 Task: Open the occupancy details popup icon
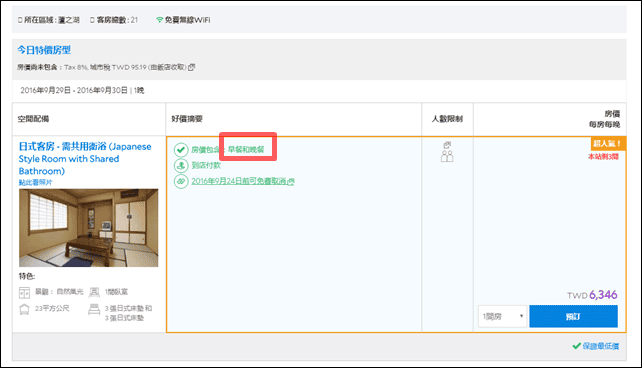tap(447, 145)
